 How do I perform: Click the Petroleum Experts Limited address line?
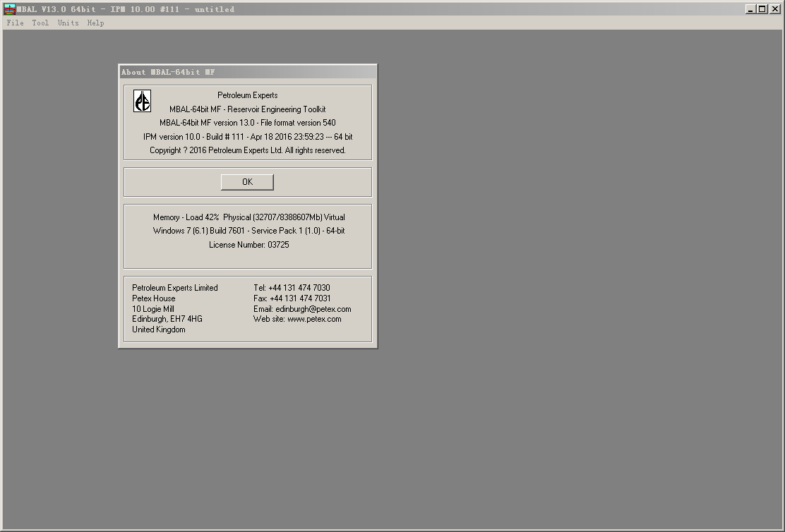point(175,288)
